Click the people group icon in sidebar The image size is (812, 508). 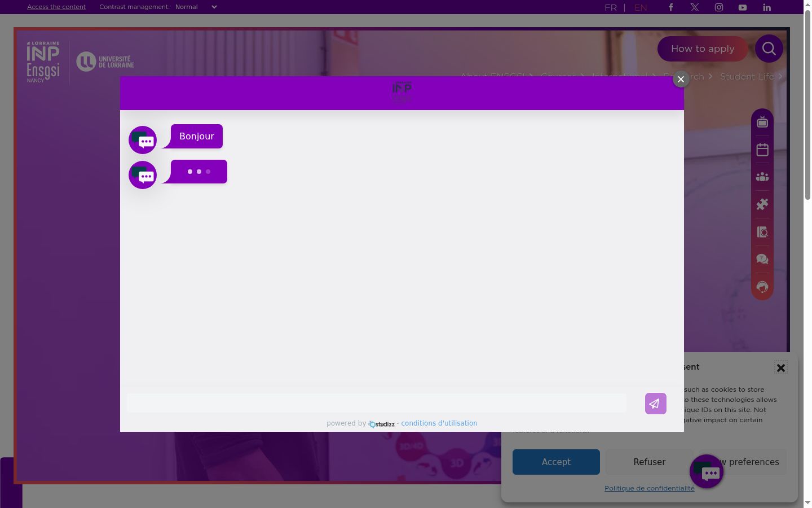pos(762,177)
